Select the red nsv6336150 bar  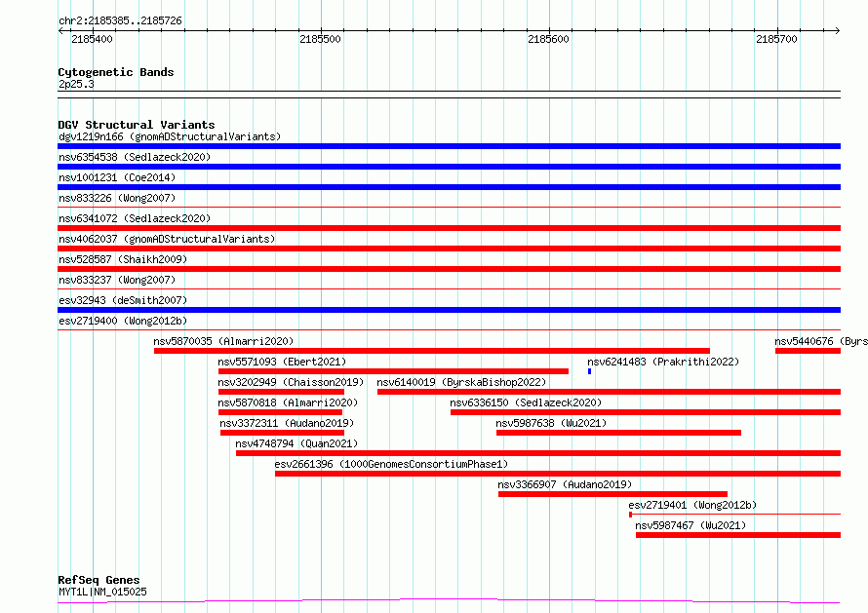[646, 412]
